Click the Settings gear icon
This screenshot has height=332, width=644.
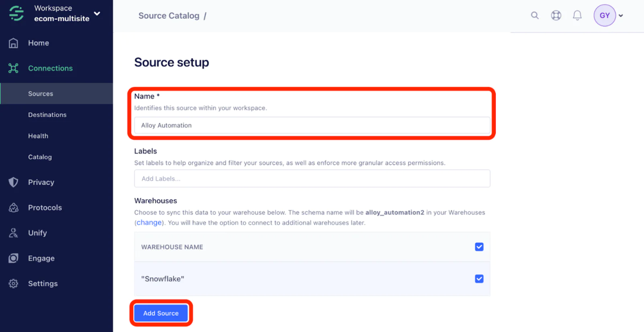pyautogui.click(x=14, y=284)
